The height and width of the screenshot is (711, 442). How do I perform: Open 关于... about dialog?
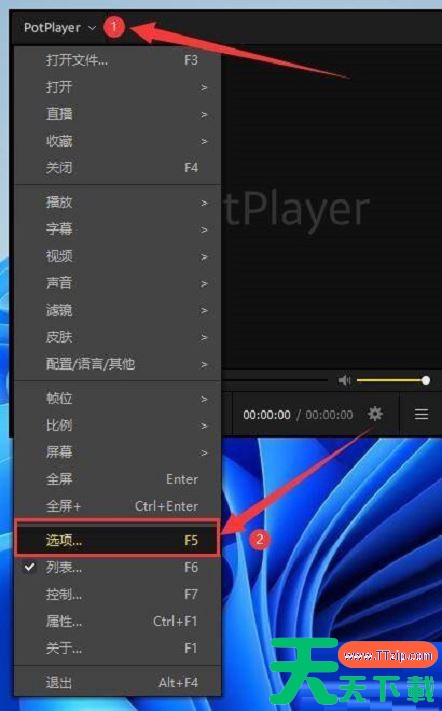coord(118,648)
